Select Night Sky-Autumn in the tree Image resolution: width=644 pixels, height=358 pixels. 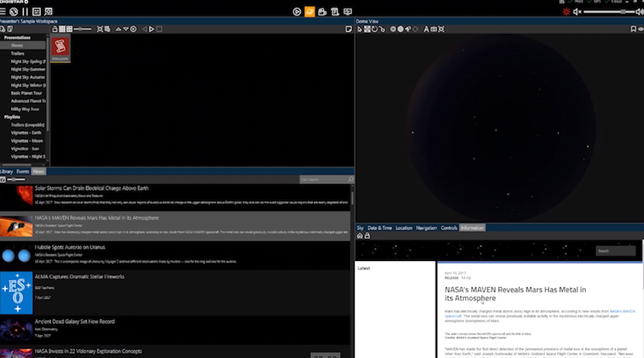click(28, 77)
